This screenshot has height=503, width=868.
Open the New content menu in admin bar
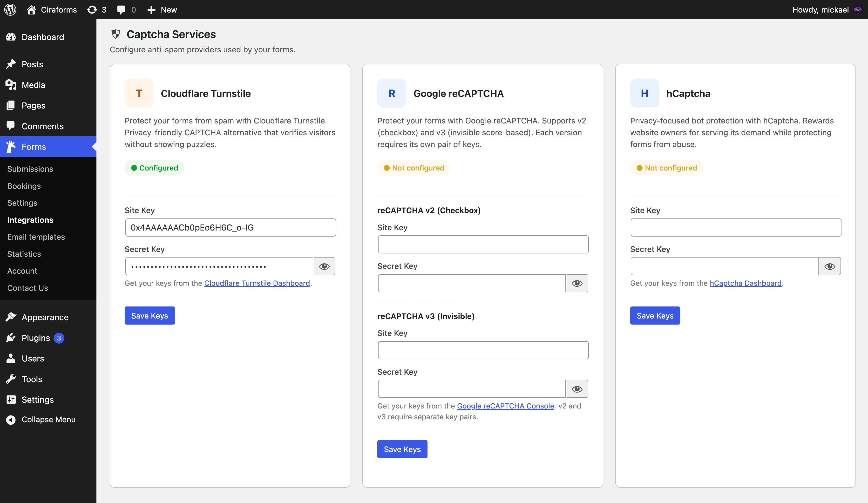162,9
